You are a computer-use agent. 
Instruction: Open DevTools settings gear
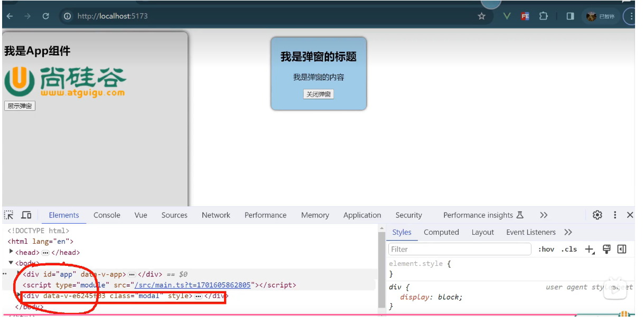598,215
